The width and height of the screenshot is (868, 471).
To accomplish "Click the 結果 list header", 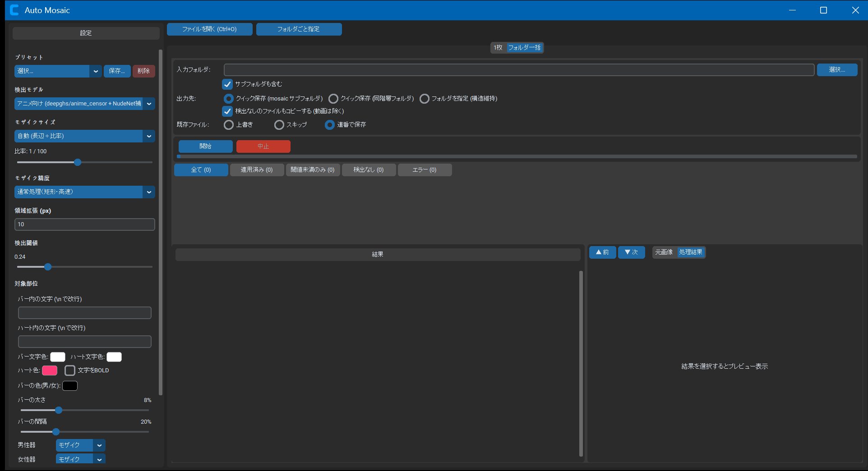I will pyautogui.click(x=378, y=255).
